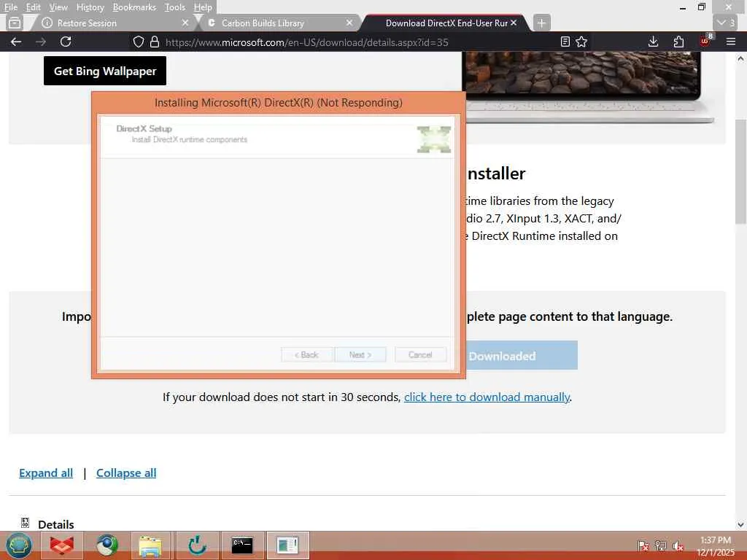Close the Carbon Builds Library tab
The width and height of the screenshot is (747, 560).
349,23
